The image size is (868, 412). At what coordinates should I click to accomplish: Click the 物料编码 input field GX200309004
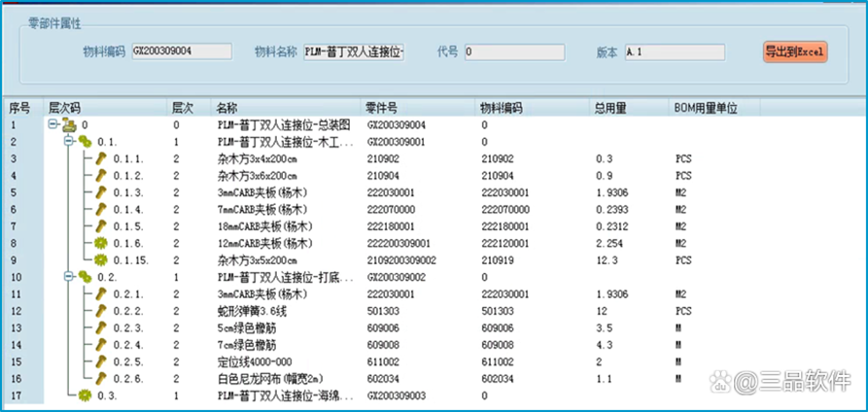tap(181, 51)
